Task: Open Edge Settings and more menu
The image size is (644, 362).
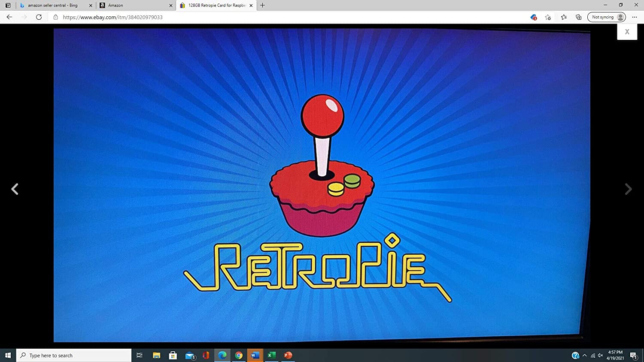Action: (x=635, y=17)
